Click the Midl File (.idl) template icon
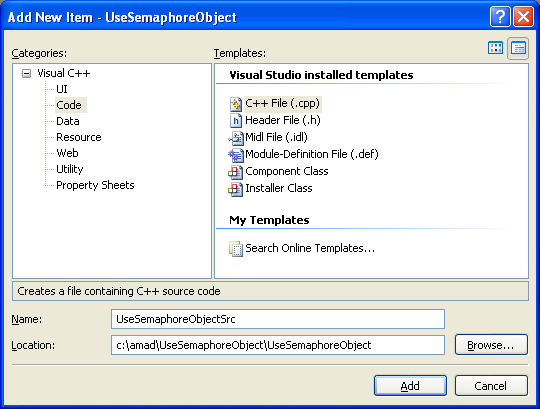Screen dimensions: 540x409 click(x=236, y=138)
